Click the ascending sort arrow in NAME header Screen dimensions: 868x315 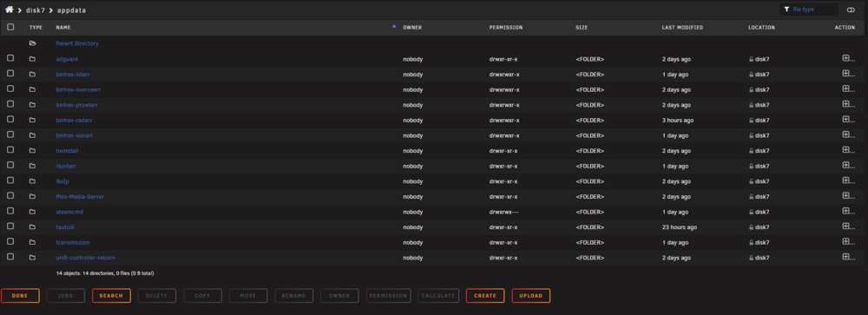pos(394,26)
